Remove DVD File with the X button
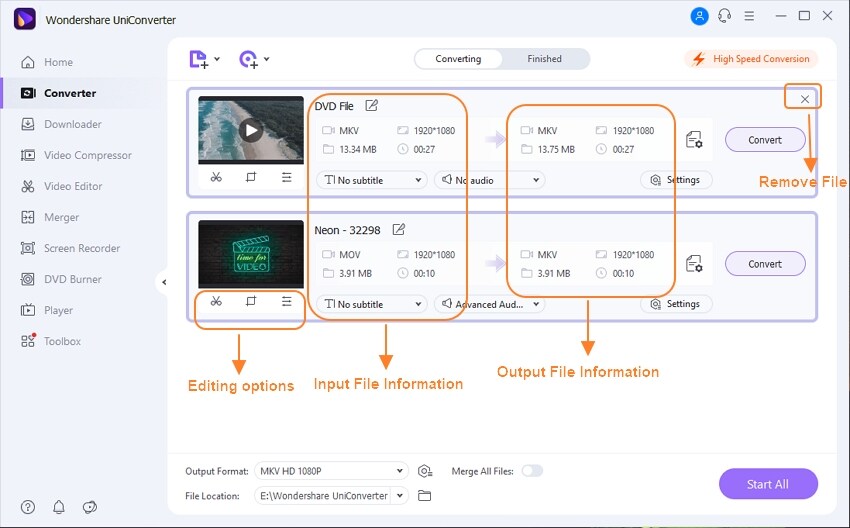850x528 pixels. (804, 99)
